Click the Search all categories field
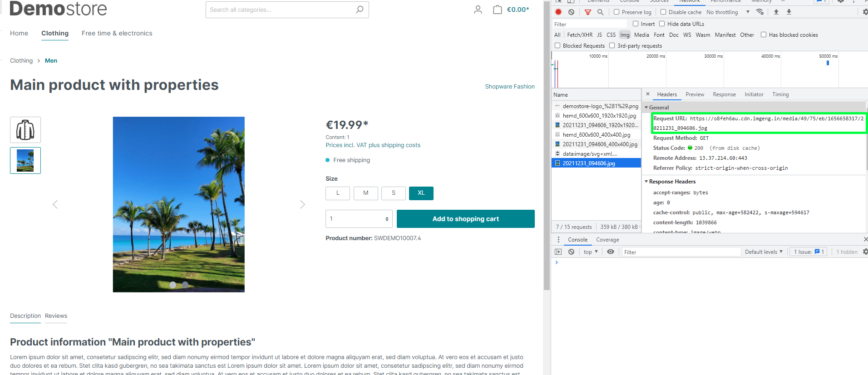Viewport: 868px width, 375px height. 279,10
